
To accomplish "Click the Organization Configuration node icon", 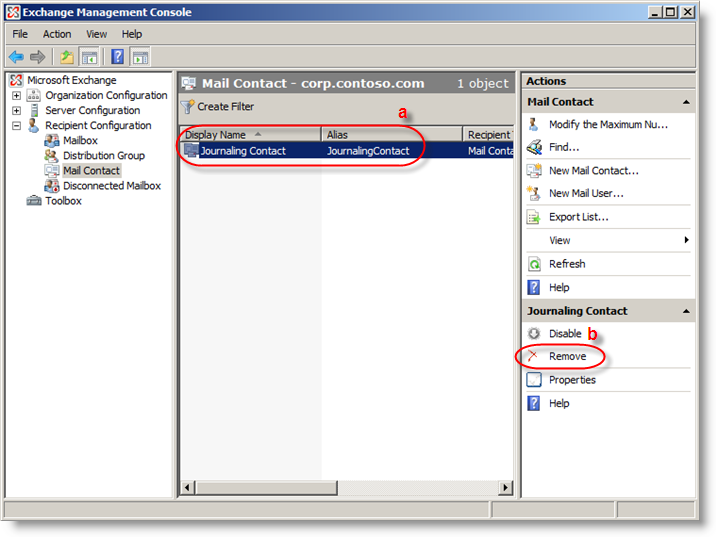I will (34, 95).
